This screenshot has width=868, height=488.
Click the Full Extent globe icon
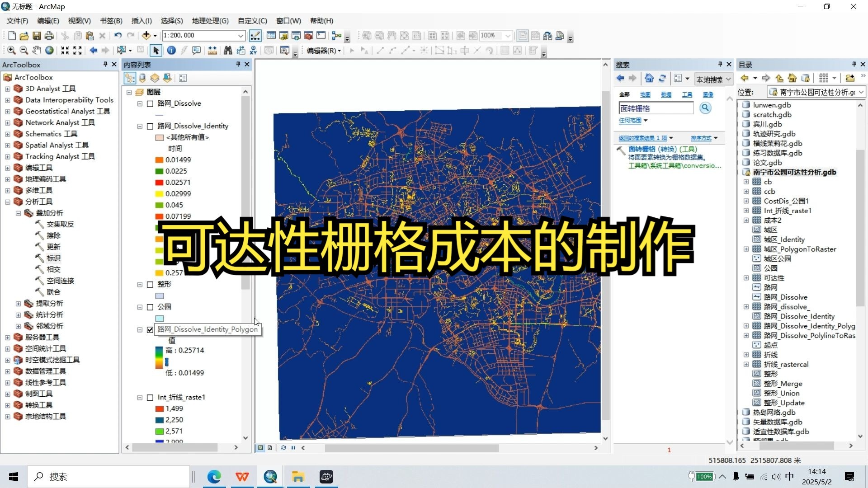coord(49,50)
